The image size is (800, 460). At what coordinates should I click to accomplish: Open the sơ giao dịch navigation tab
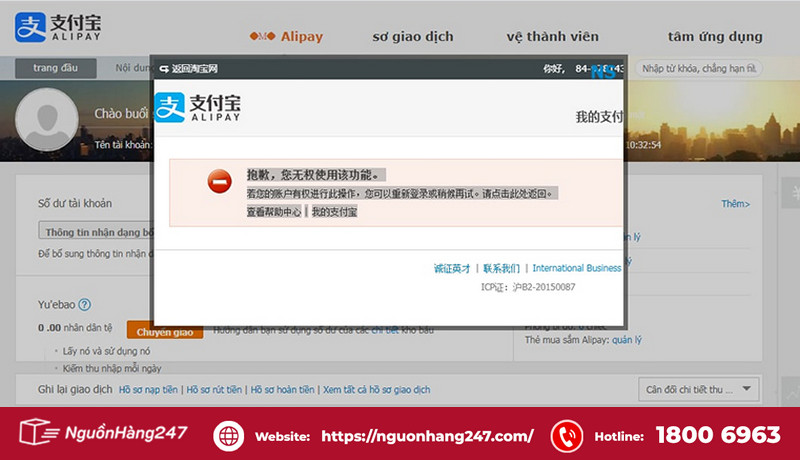413,36
